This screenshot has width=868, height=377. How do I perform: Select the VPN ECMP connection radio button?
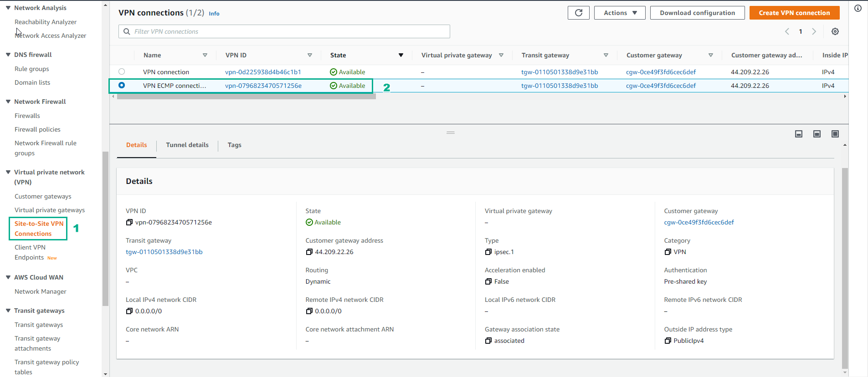(x=122, y=85)
